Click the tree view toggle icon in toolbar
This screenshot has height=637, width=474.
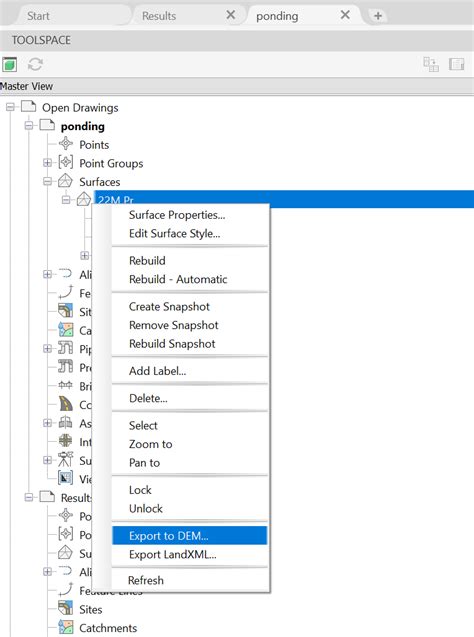(x=431, y=64)
